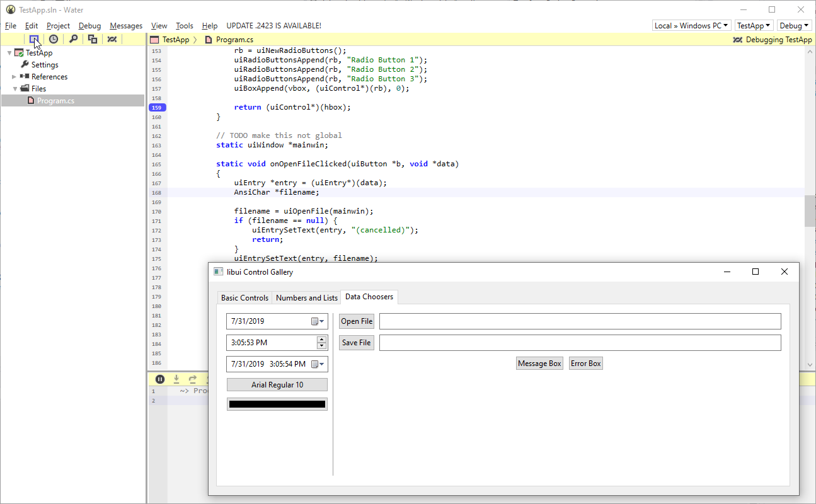Image resolution: width=816 pixels, height=504 pixels.
Task: Click the libui Control Gallery window icon
Action: tap(219, 272)
